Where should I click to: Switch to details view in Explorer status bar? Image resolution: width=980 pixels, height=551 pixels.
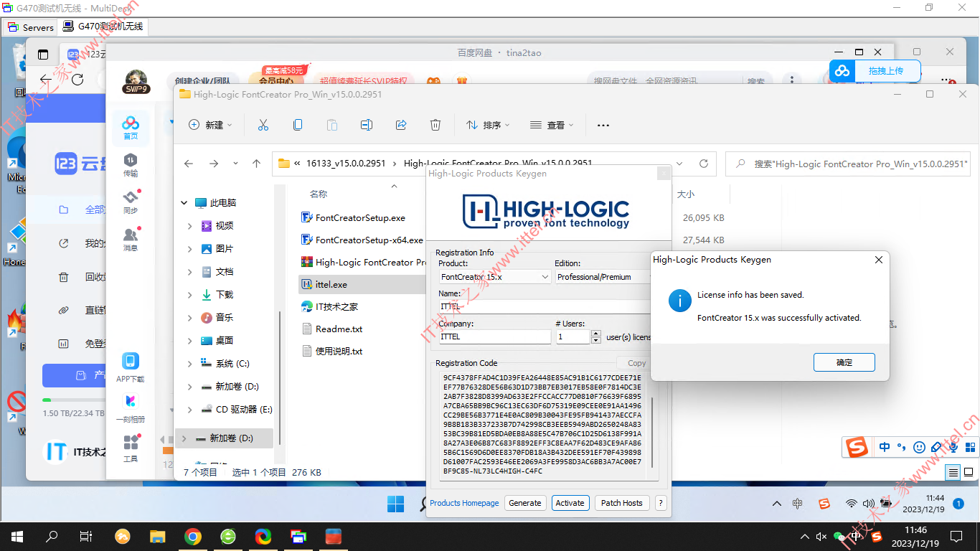(x=953, y=472)
